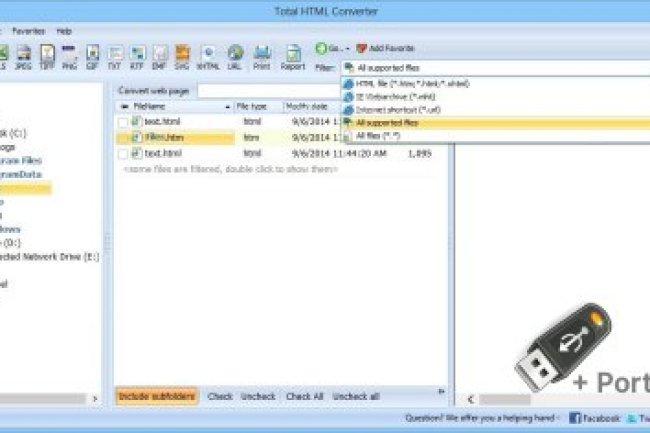Open the Help menu
The width and height of the screenshot is (650, 433).
tap(64, 31)
